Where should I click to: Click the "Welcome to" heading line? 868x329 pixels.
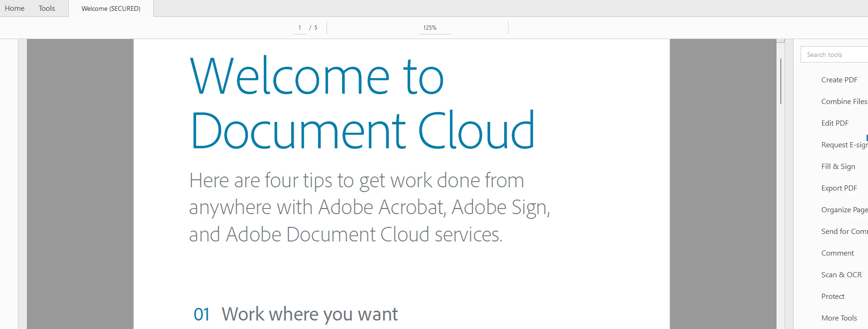317,76
